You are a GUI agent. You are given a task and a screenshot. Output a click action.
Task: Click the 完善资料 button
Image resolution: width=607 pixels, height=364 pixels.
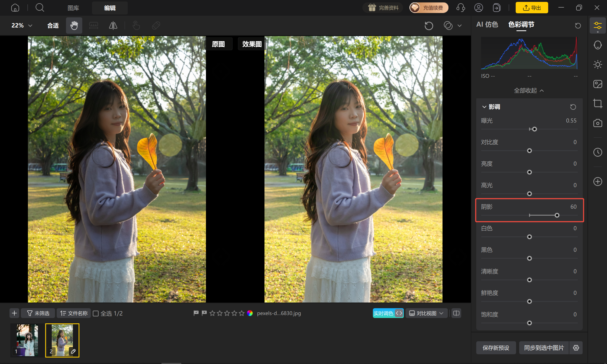point(383,8)
